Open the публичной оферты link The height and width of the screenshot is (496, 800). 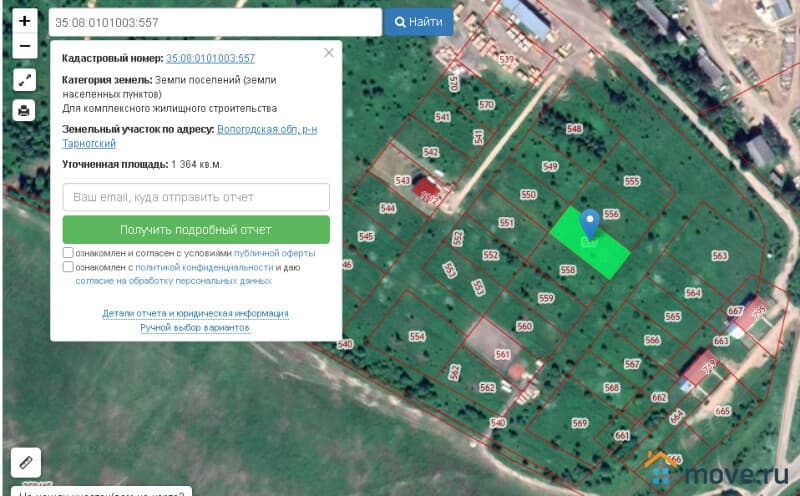(x=274, y=253)
